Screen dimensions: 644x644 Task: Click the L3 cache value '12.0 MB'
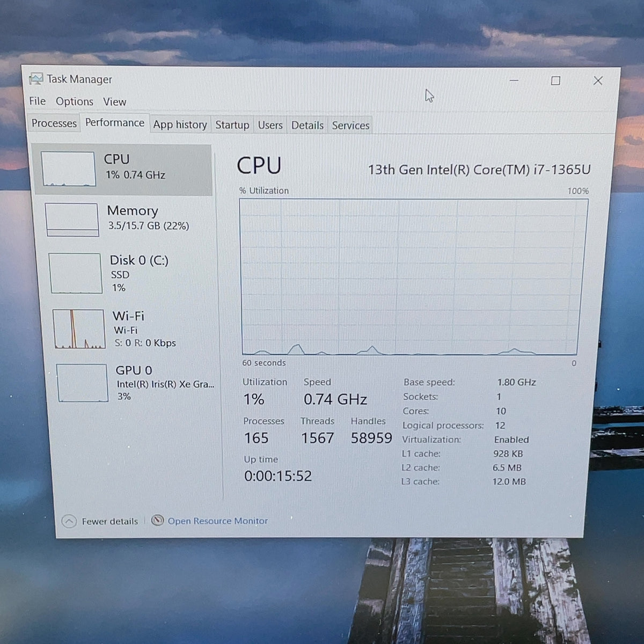click(x=509, y=481)
